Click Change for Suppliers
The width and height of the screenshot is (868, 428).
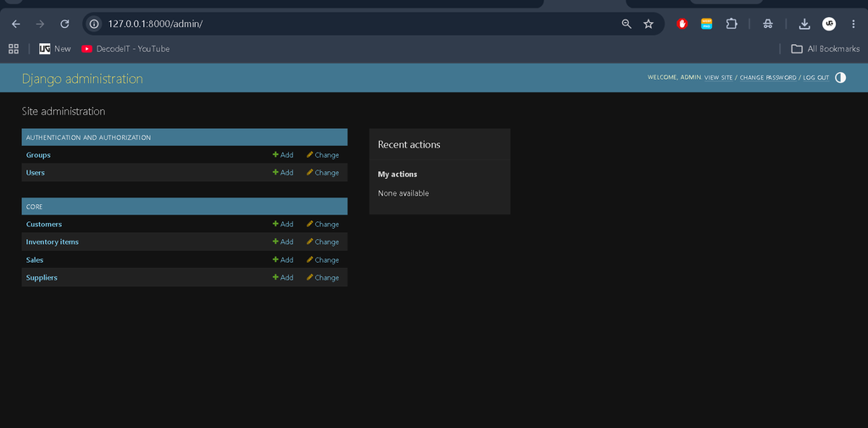pos(323,277)
